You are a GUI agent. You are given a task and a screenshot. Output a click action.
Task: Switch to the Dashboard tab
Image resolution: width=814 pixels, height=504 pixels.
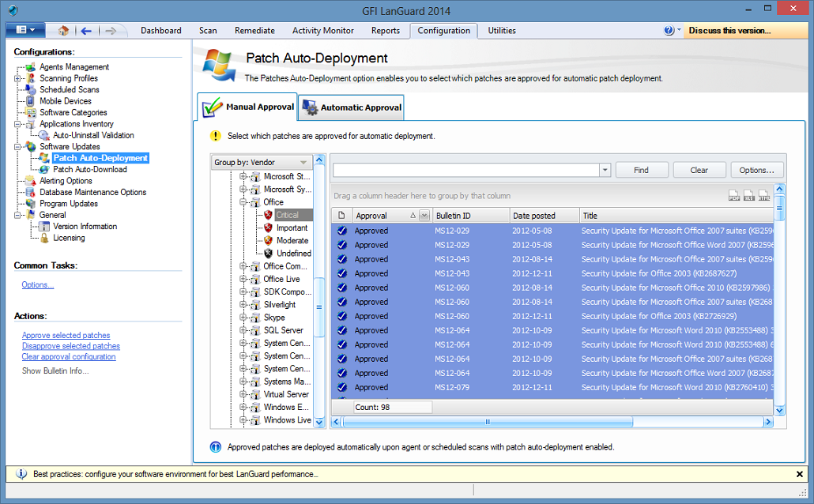pos(161,31)
